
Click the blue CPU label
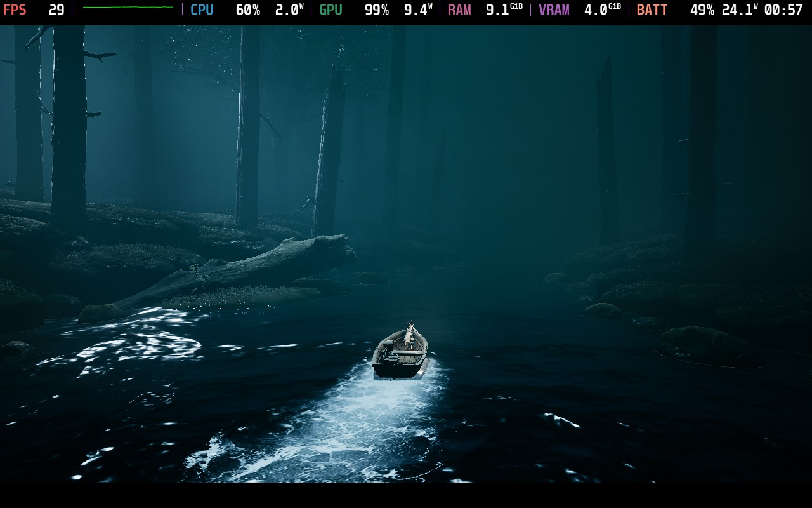point(202,10)
